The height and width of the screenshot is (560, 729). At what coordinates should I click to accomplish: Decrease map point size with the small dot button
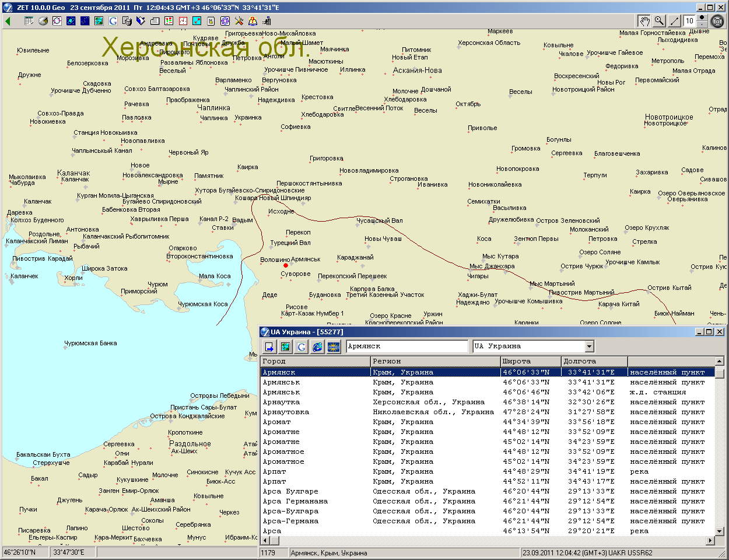(702, 25)
